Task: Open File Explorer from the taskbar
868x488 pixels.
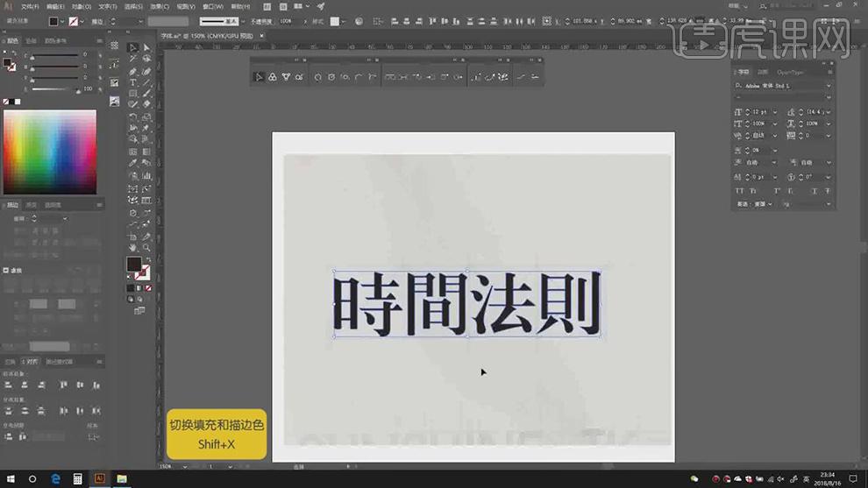Action: (x=122, y=478)
